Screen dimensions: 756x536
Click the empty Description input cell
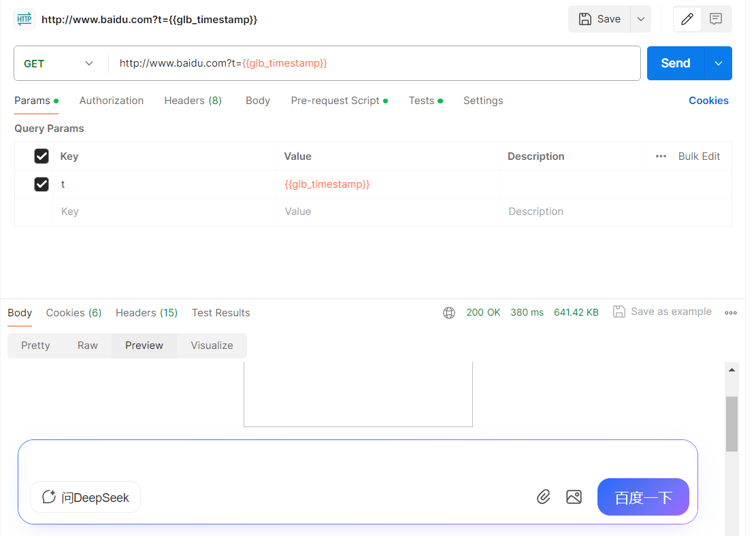tap(616, 212)
